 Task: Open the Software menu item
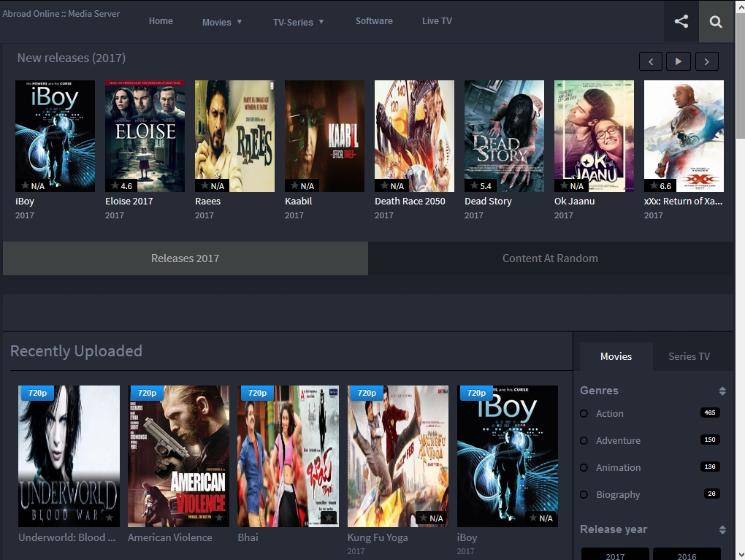374,21
